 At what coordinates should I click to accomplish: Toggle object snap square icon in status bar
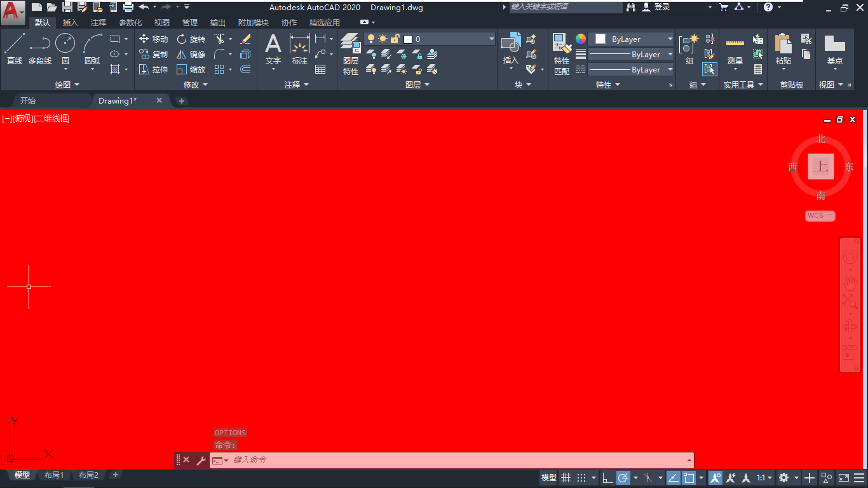(x=689, y=477)
